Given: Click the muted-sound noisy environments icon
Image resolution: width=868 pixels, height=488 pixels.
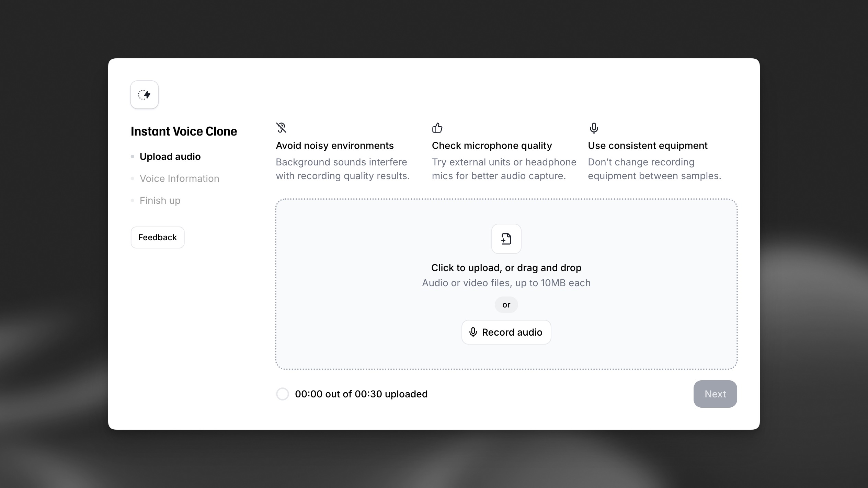Looking at the screenshot, I should point(281,128).
